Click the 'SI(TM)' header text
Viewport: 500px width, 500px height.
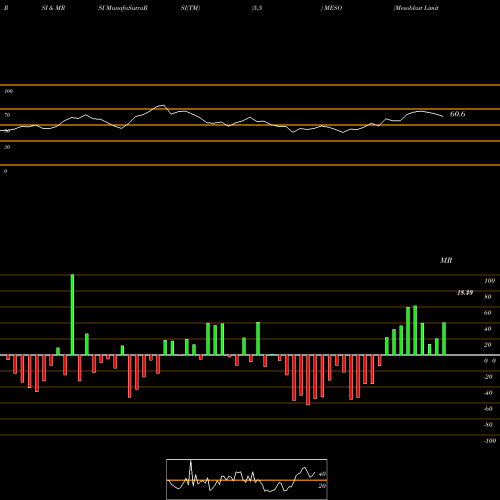190,8
